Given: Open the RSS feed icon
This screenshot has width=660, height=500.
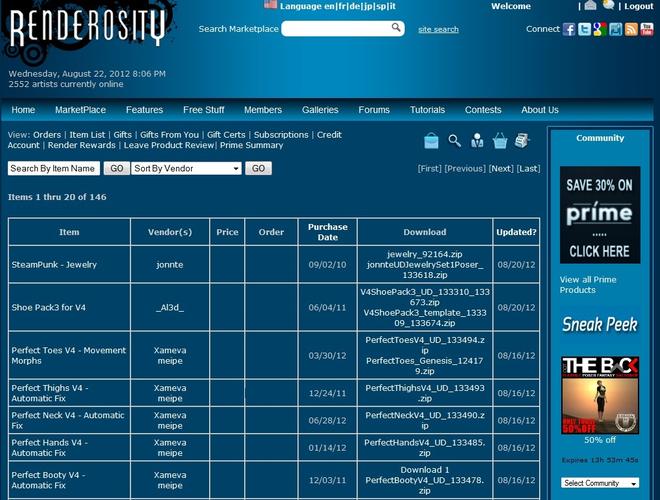Looking at the screenshot, I should [x=631, y=29].
